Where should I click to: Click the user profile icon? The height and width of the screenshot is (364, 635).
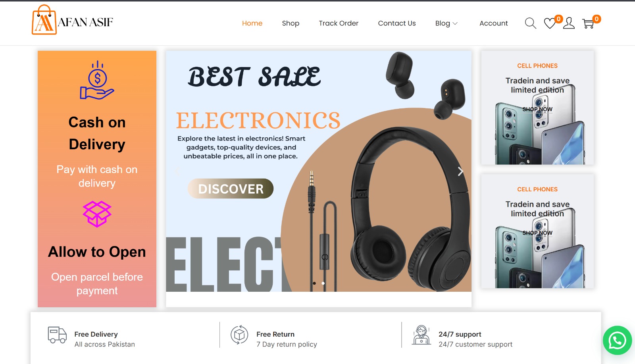coord(569,23)
